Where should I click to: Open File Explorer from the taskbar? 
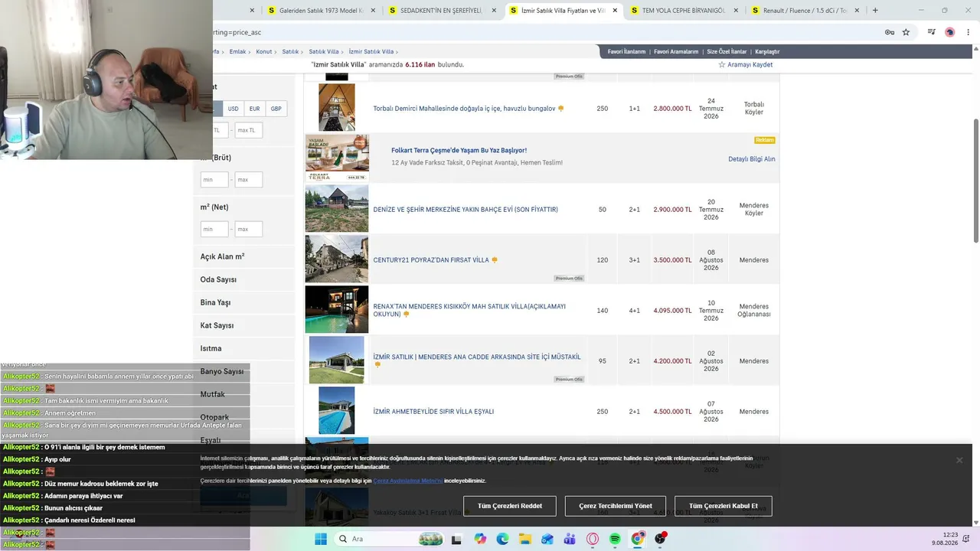525,539
